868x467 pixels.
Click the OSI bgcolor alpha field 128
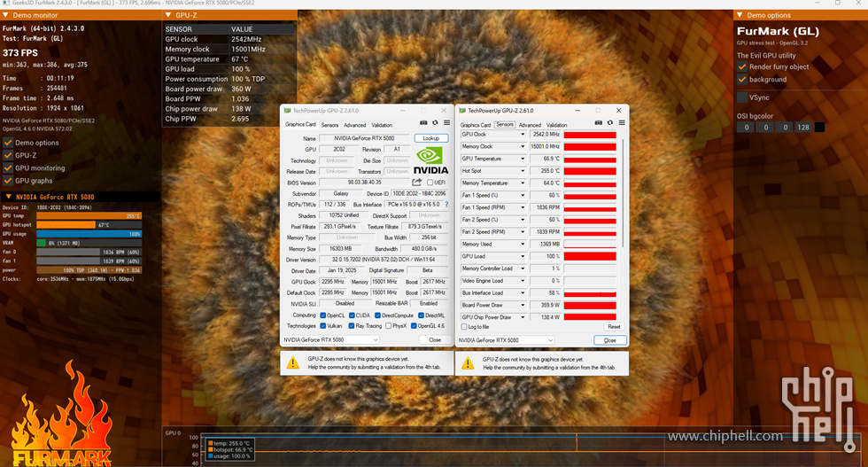[x=803, y=127]
